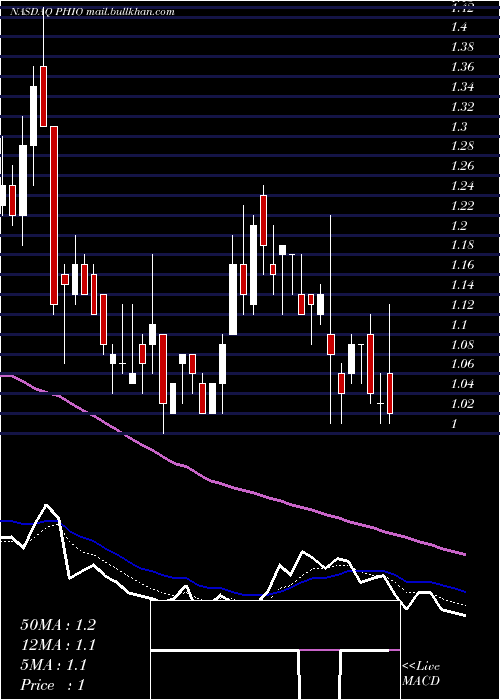Click the 1.02 price axis label

point(462,404)
